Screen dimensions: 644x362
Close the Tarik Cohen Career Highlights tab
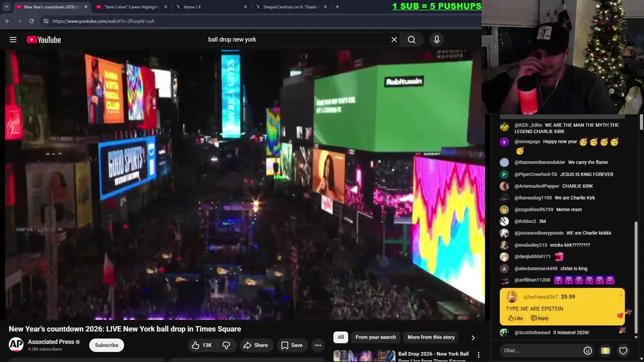(166, 7)
